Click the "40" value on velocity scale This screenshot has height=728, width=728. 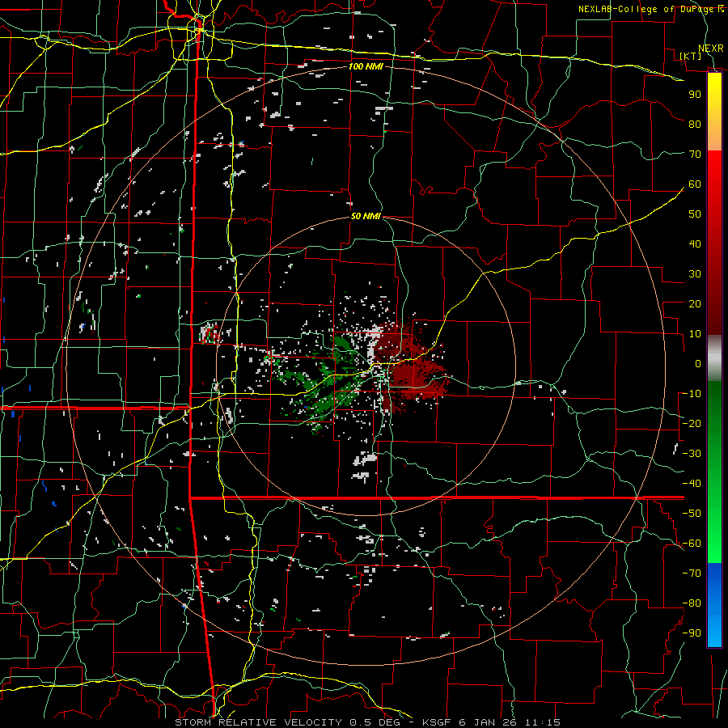tap(695, 244)
